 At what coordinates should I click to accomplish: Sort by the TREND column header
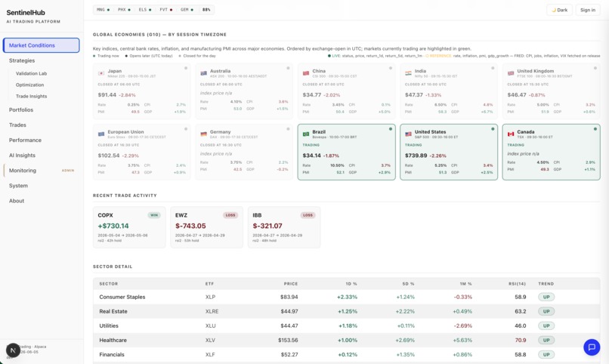[x=546, y=284]
